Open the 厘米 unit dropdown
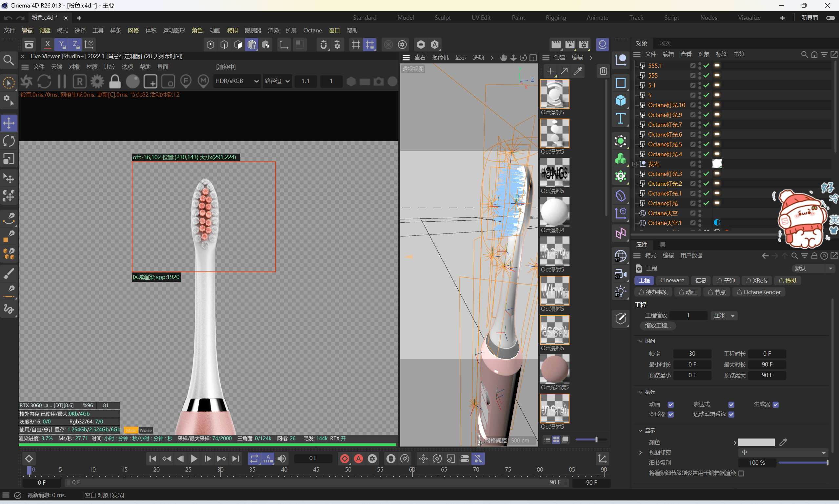This screenshot has width=839, height=504. tap(724, 315)
